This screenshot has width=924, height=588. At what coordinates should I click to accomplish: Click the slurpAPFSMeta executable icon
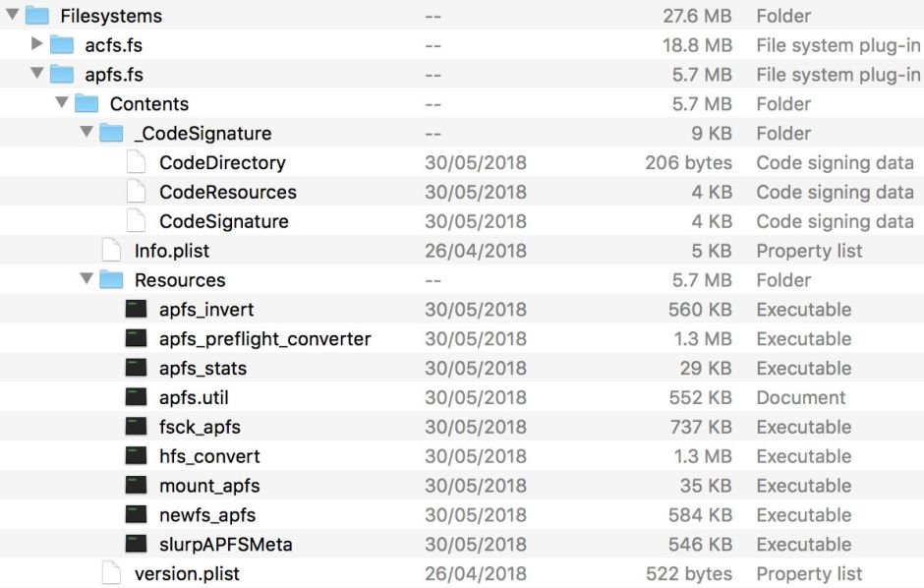[x=136, y=545]
